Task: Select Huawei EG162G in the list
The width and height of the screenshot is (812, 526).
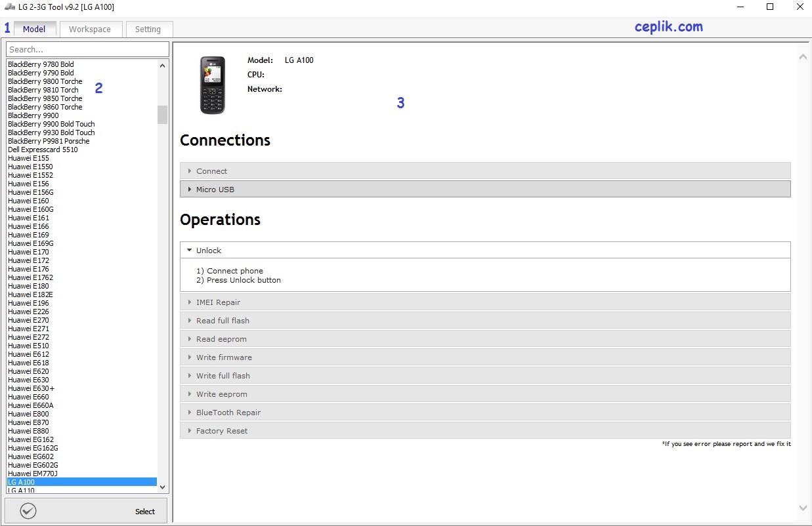Action: (33, 448)
